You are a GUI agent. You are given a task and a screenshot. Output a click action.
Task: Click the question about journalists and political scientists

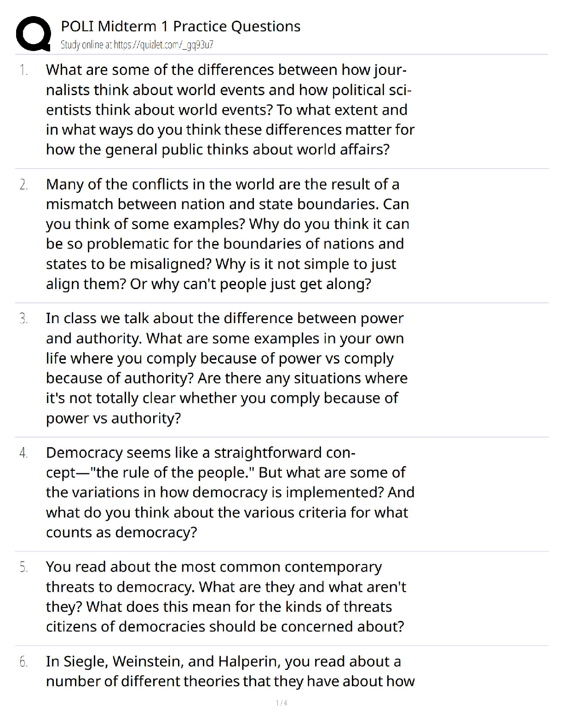click(x=230, y=110)
